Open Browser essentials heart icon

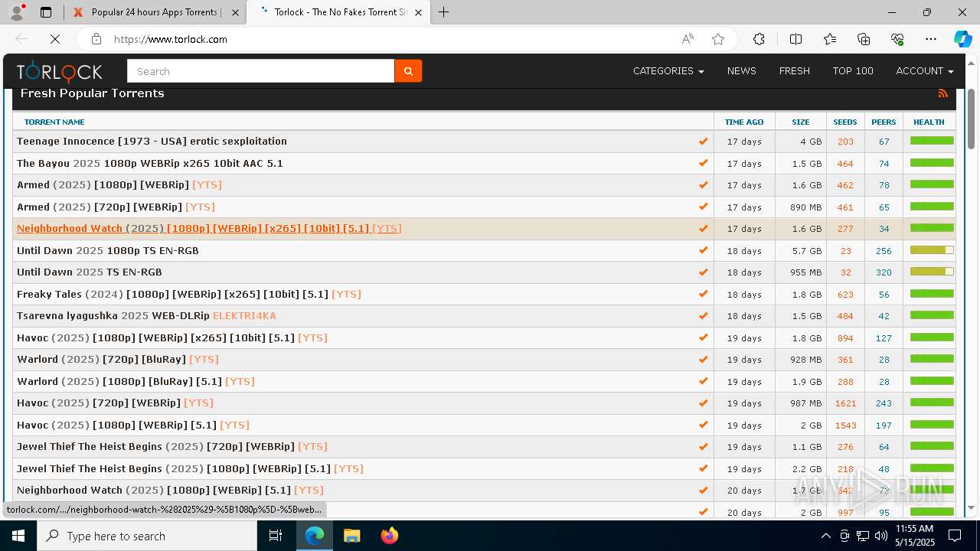(x=897, y=39)
